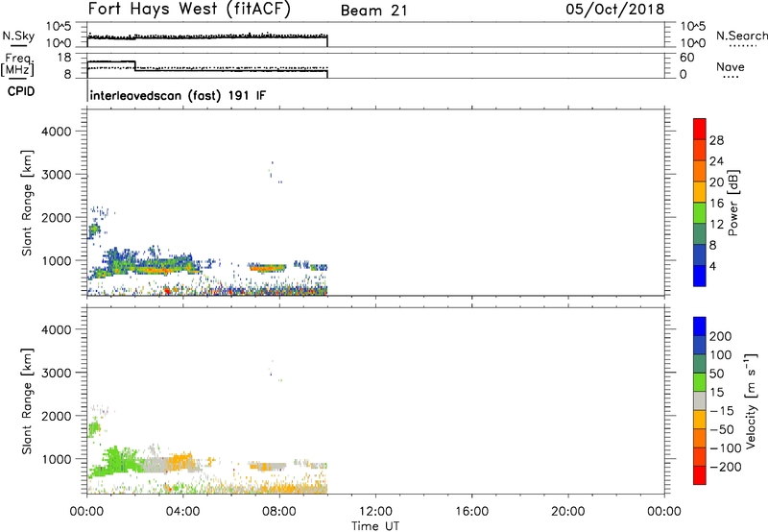Screen dimensions: 768x532
Task: Click the "2000" range label of the velocity panel
Action: [56, 416]
